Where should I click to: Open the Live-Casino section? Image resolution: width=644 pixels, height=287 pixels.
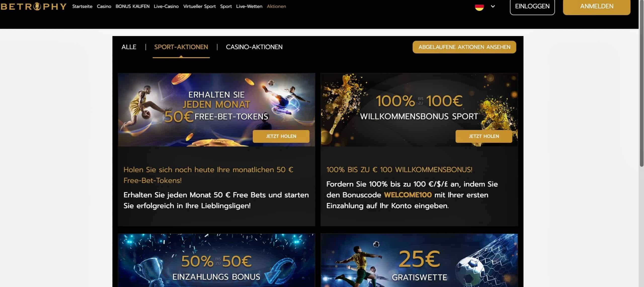[166, 6]
